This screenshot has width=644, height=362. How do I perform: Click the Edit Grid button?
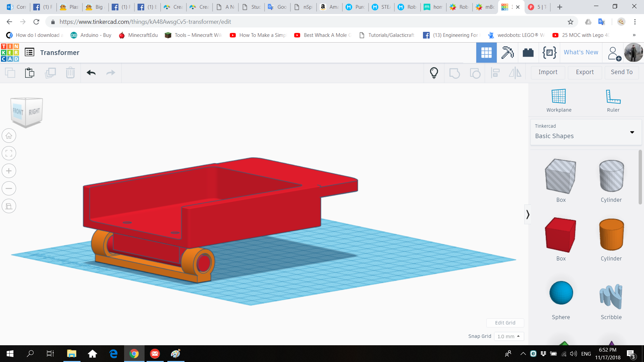[505, 323]
